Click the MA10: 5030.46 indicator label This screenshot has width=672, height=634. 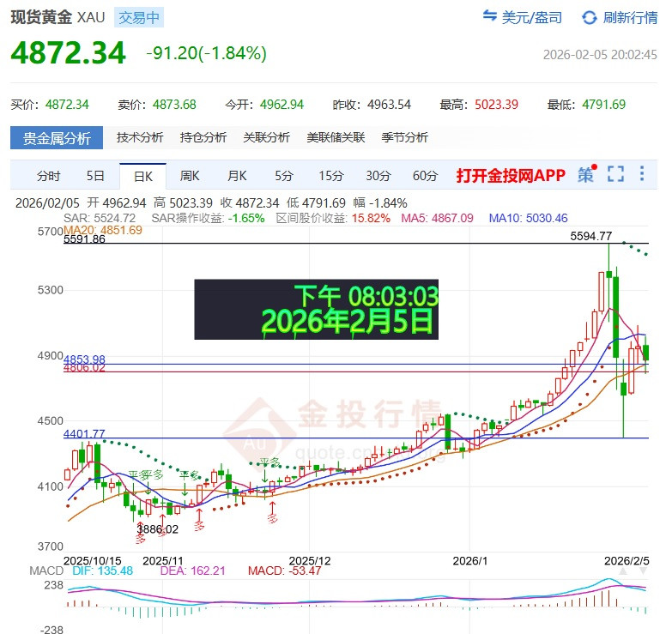tap(528, 218)
